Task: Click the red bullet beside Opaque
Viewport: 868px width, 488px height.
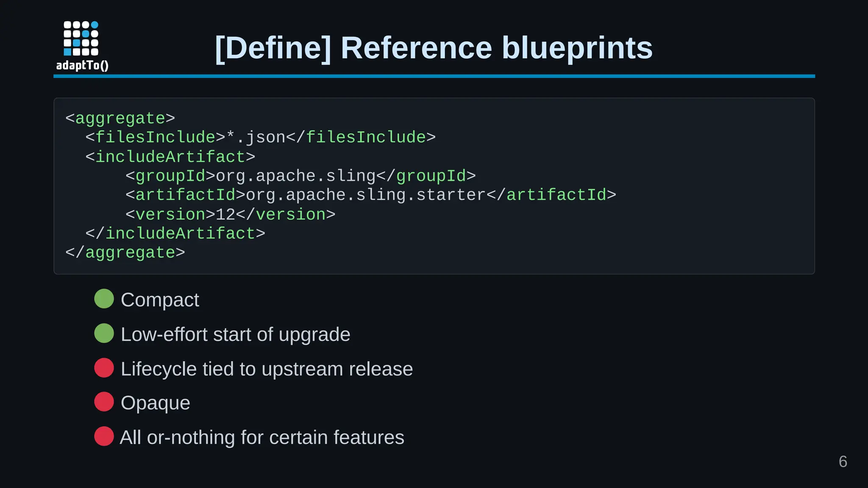Action: coord(104,402)
